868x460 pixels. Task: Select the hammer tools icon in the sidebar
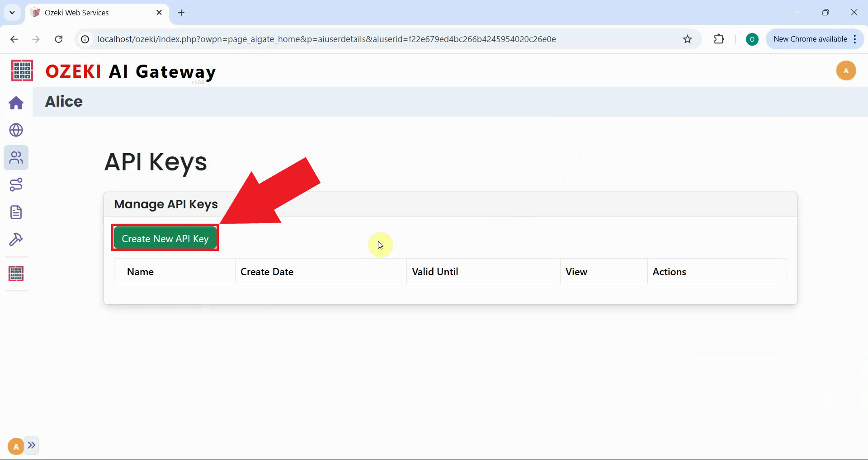16,240
